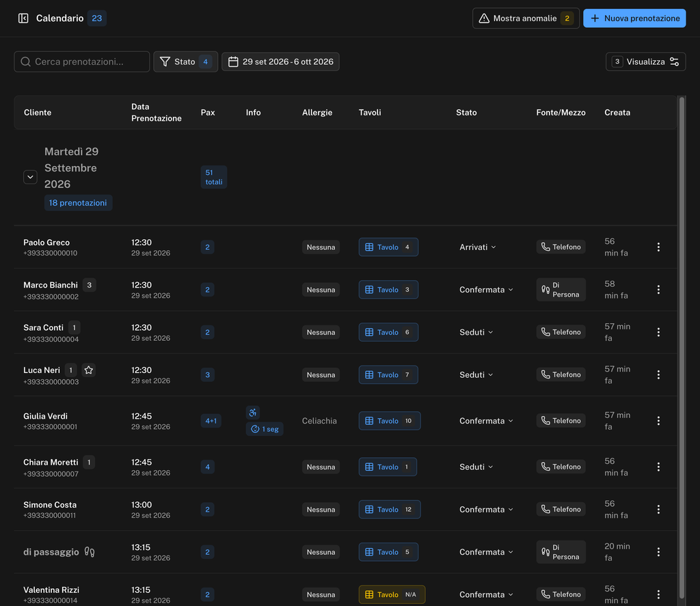The width and height of the screenshot is (700, 606).
Task: Collapse the Martedì 29 Settembre 2026 group
Action: [x=30, y=177]
